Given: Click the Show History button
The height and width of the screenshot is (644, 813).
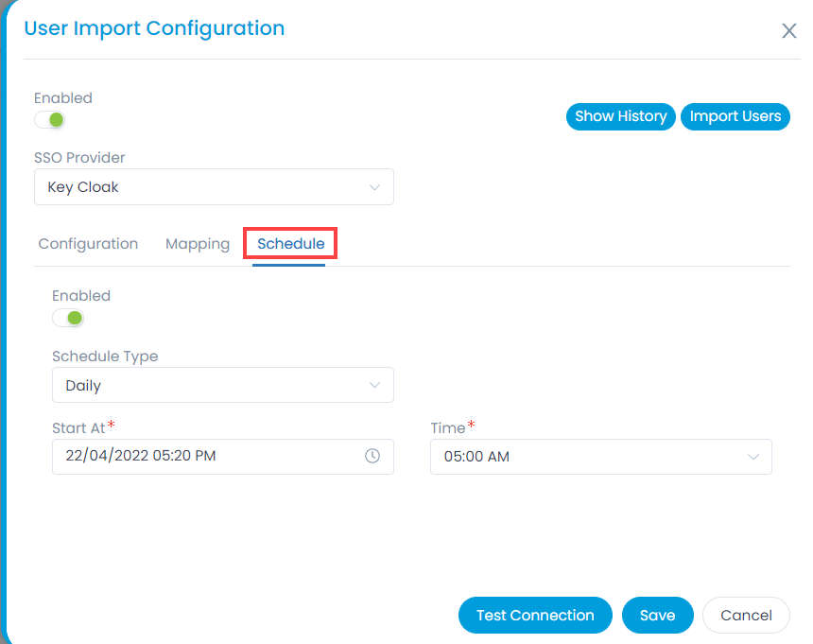Looking at the screenshot, I should coord(621,116).
